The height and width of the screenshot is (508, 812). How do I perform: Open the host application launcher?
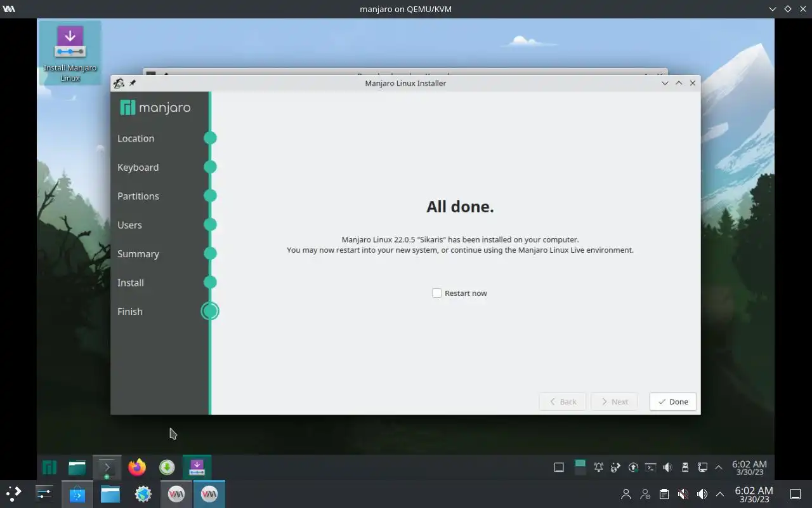[x=13, y=493]
